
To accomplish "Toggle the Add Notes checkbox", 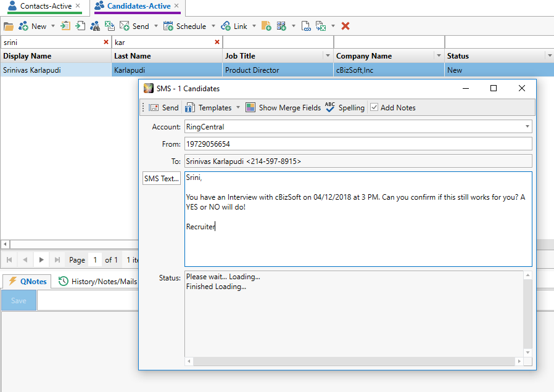I will [374, 107].
